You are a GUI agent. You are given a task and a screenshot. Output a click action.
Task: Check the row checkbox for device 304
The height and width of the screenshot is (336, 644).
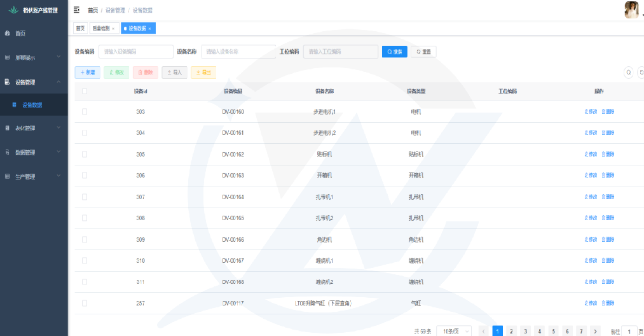85,133
